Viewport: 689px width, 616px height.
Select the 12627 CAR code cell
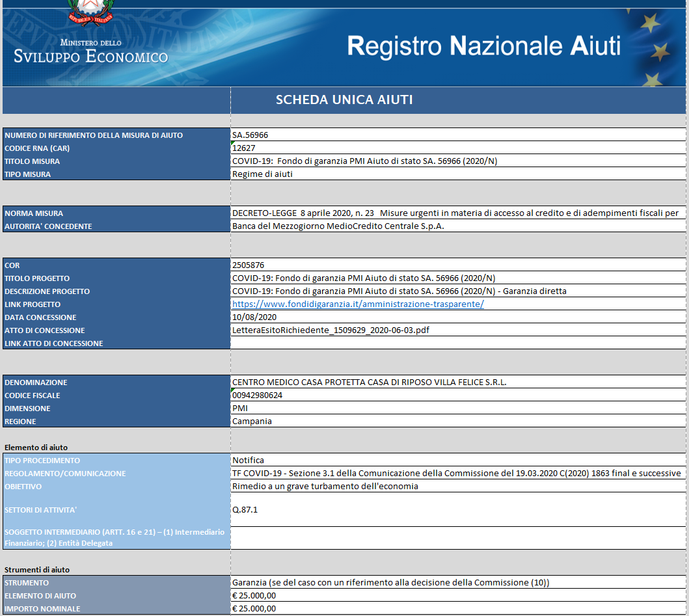click(x=458, y=148)
